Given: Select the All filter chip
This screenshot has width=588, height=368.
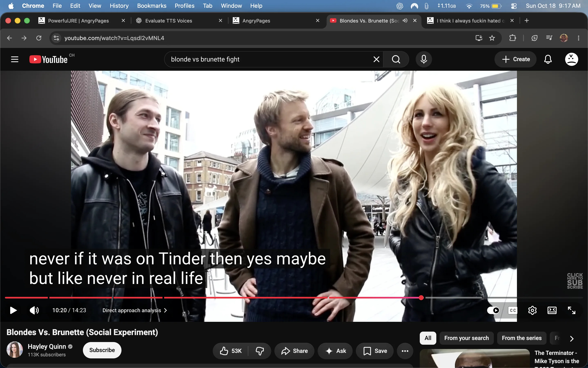Looking at the screenshot, I should [428, 338].
